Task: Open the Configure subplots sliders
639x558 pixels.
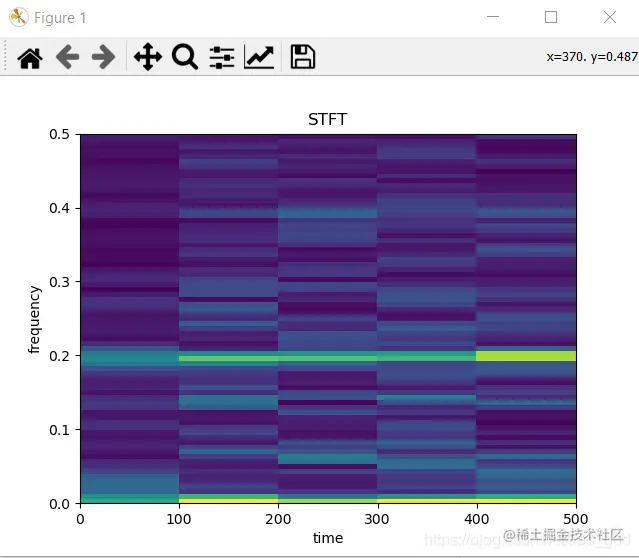Action: click(222, 57)
